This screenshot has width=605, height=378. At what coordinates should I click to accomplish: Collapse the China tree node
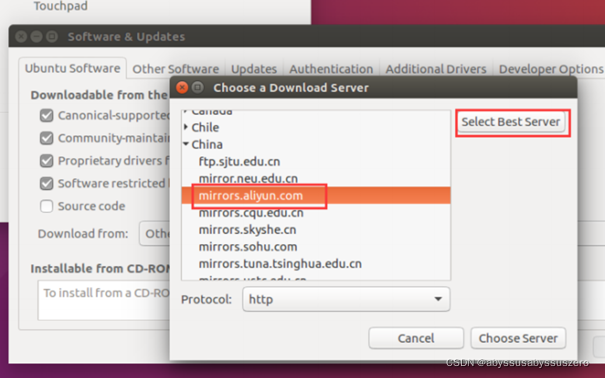point(186,144)
